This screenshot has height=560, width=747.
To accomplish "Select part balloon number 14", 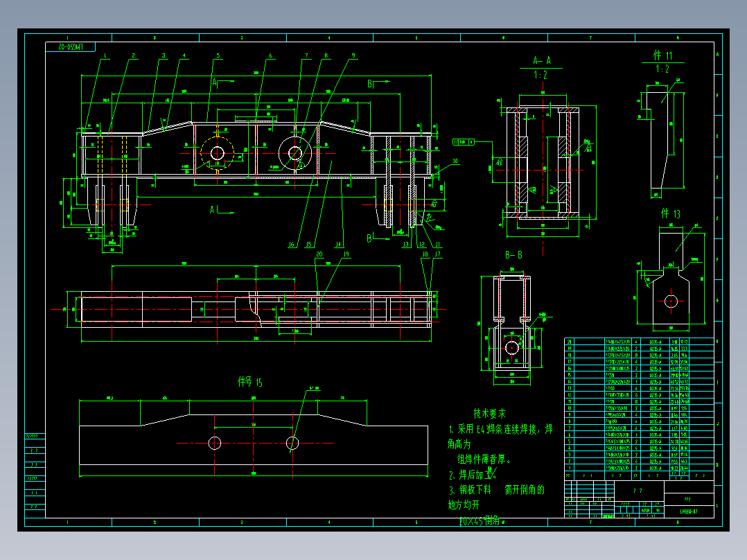I will click(x=338, y=245).
